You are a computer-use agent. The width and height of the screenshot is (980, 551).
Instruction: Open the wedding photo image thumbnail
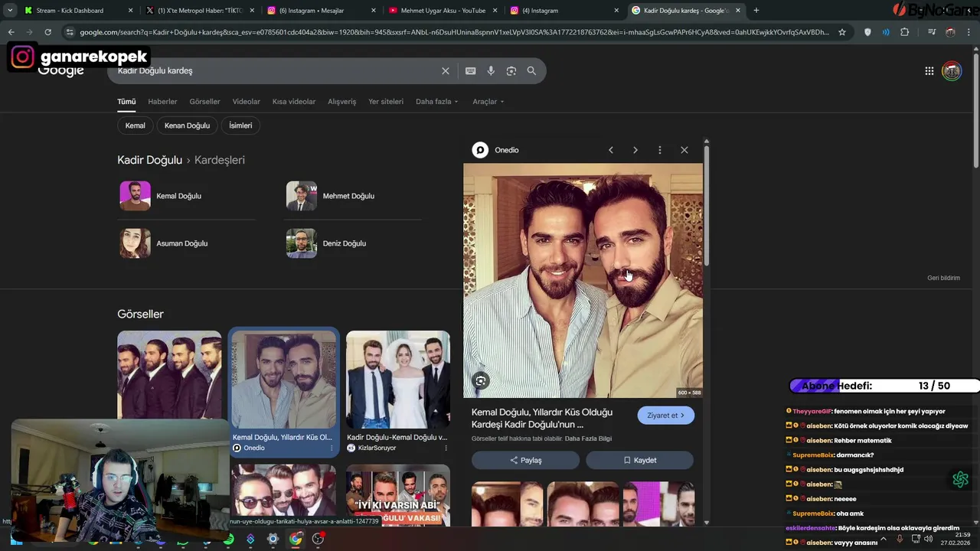(398, 380)
